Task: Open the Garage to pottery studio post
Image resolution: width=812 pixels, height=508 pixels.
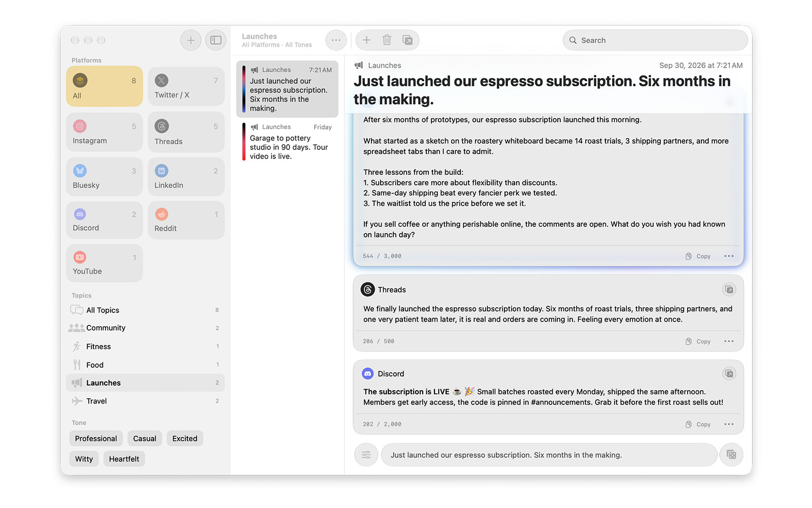Action: (x=287, y=142)
